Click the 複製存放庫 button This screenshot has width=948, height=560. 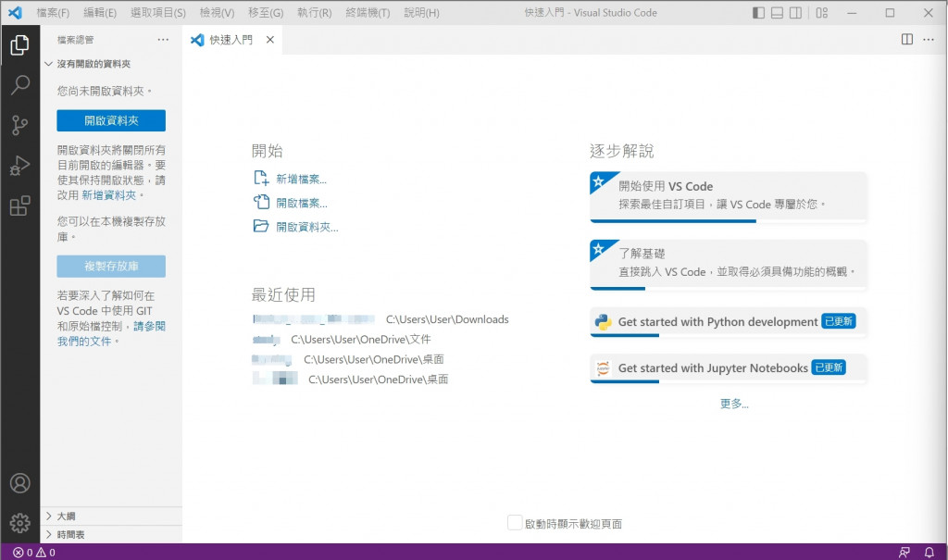point(111,266)
